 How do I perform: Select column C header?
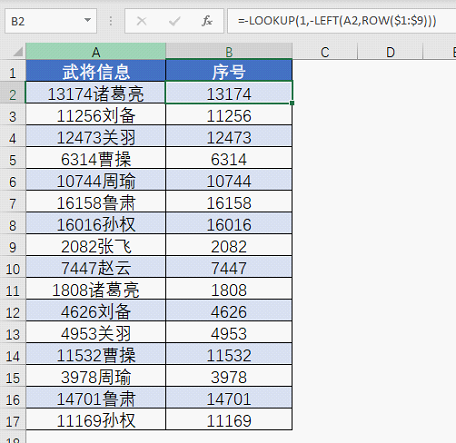tap(325, 52)
